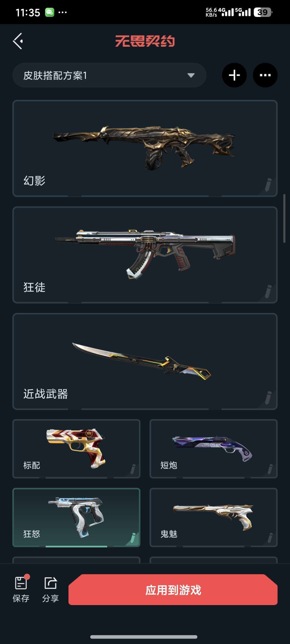Tap edit pencil on 近战武器 card
The width and height of the screenshot is (290, 644).
pyautogui.click(x=268, y=398)
